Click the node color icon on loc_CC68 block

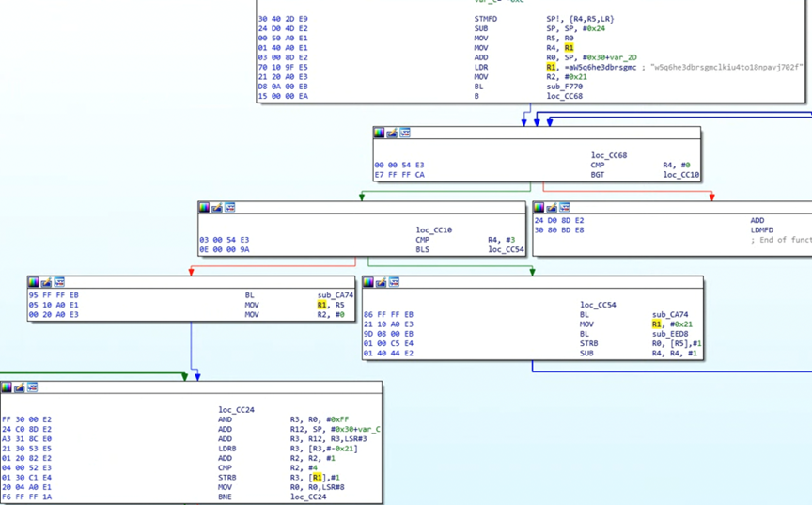pos(380,134)
